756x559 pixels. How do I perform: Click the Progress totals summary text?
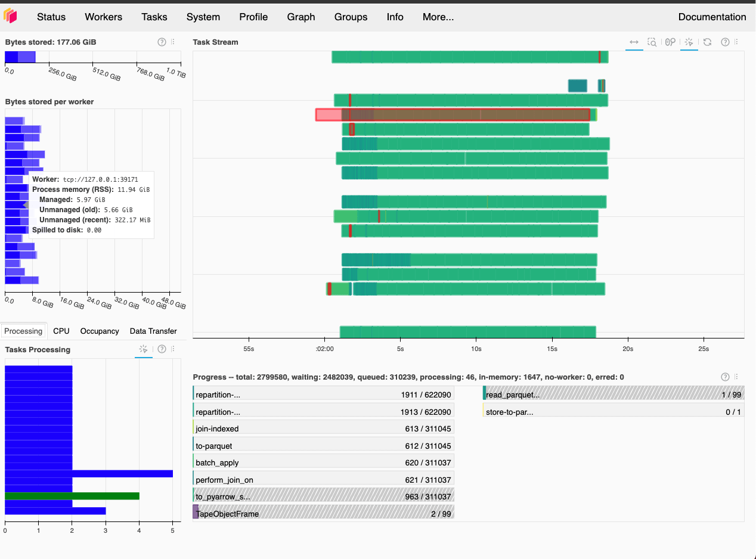click(408, 377)
